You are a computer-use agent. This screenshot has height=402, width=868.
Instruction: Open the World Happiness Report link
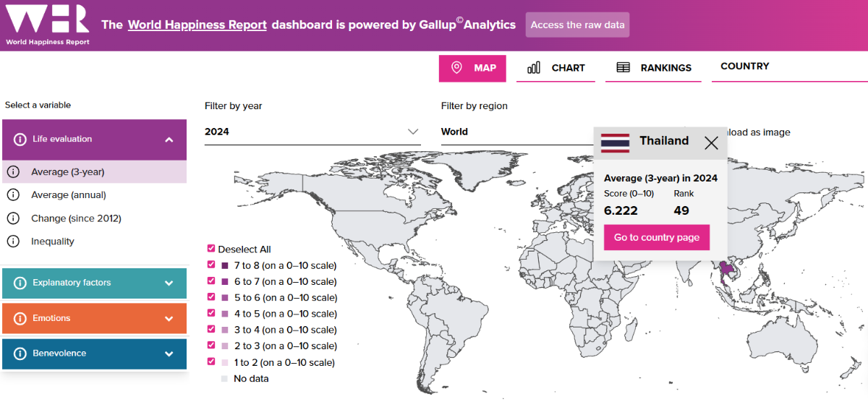[x=197, y=25]
